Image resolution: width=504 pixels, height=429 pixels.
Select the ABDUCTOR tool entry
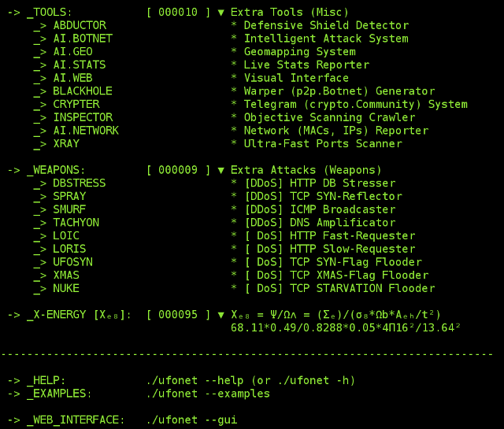pyautogui.click(x=80, y=25)
